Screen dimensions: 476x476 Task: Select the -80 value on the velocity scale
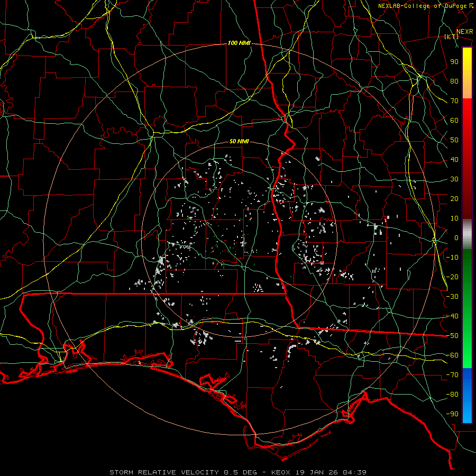[452, 395]
